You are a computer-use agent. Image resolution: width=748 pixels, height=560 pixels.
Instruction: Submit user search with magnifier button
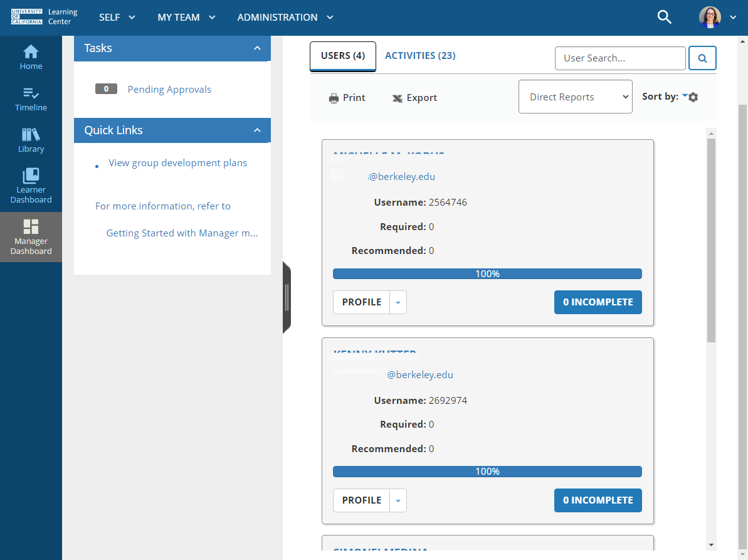coord(702,58)
